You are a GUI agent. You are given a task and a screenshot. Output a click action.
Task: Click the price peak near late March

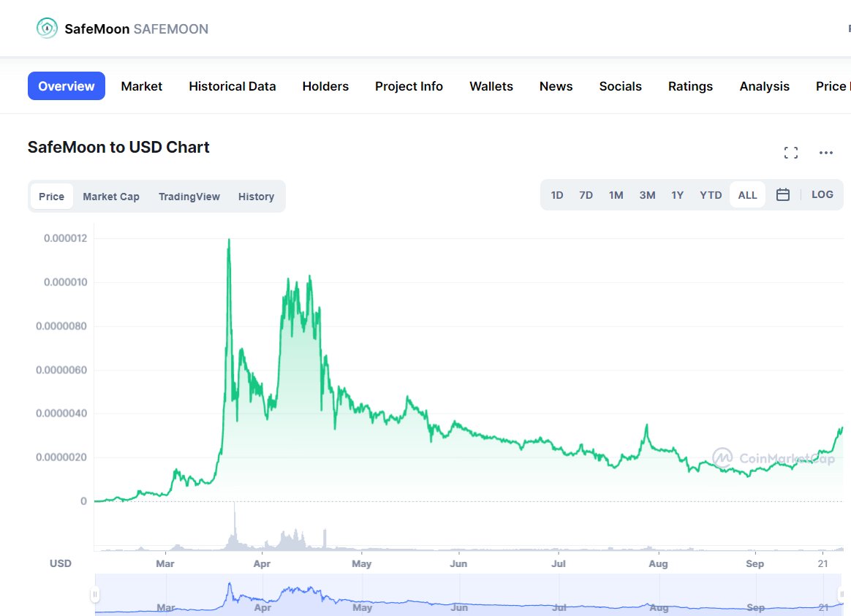(229, 240)
